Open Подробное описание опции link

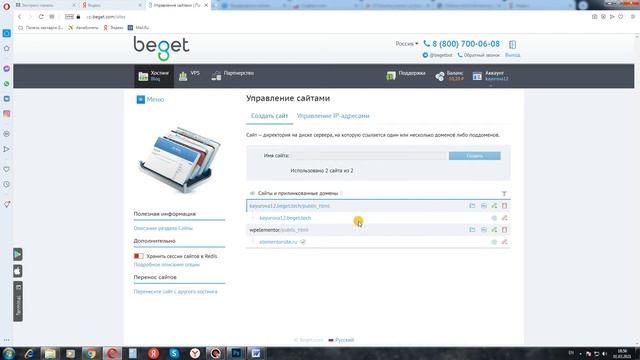[x=167, y=264]
